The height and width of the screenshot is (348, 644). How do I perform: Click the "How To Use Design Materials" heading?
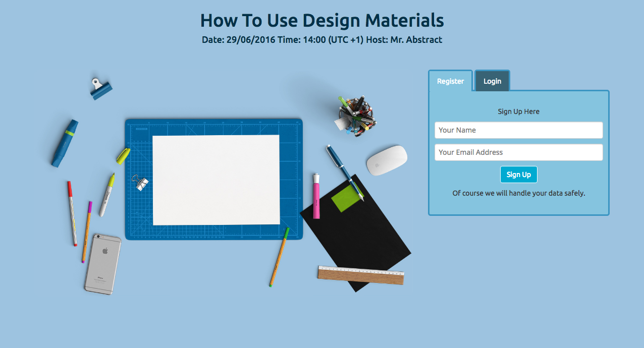[x=322, y=21]
